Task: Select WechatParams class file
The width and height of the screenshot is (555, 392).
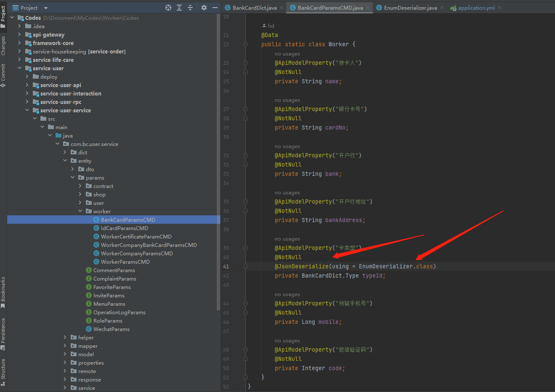Action: click(111, 329)
